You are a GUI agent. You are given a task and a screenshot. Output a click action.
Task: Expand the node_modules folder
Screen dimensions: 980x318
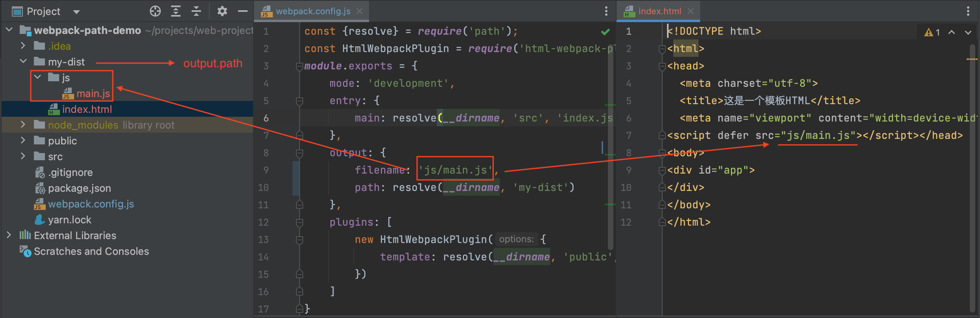click(23, 125)
